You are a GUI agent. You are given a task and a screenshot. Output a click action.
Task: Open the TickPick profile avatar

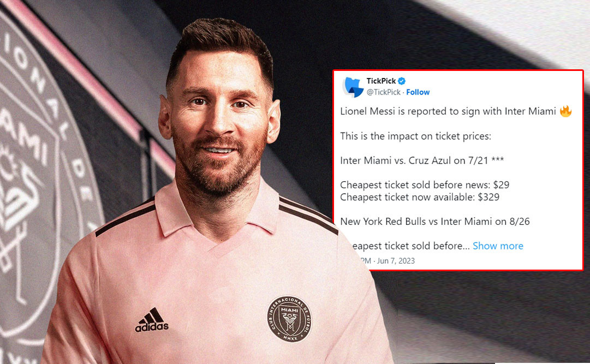click(353, 87)
